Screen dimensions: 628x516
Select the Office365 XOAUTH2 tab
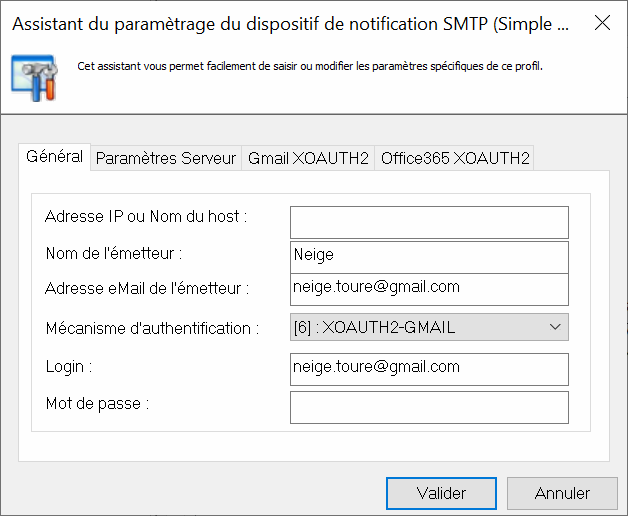coord(455,158)
